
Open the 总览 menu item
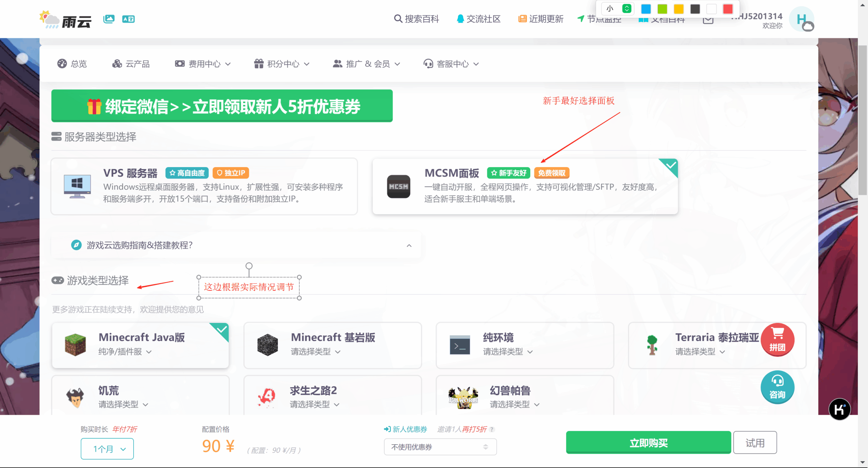pos(72,64)
